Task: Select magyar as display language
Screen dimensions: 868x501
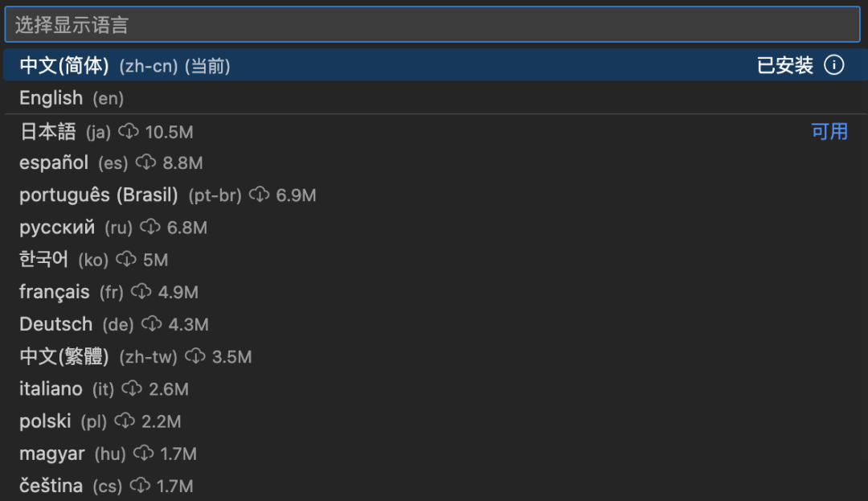Action: (52, 454)
